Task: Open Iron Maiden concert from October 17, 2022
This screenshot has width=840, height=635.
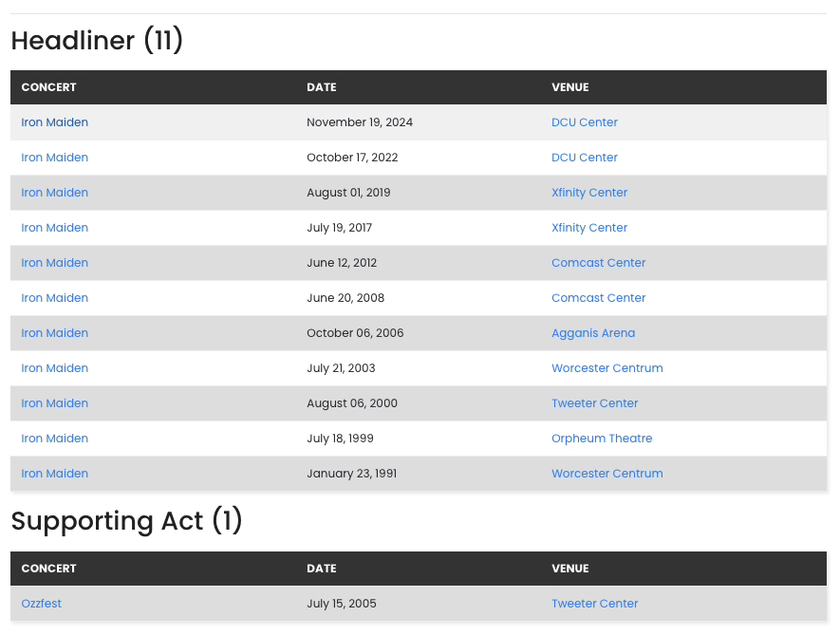Action: tap(55, 158)
